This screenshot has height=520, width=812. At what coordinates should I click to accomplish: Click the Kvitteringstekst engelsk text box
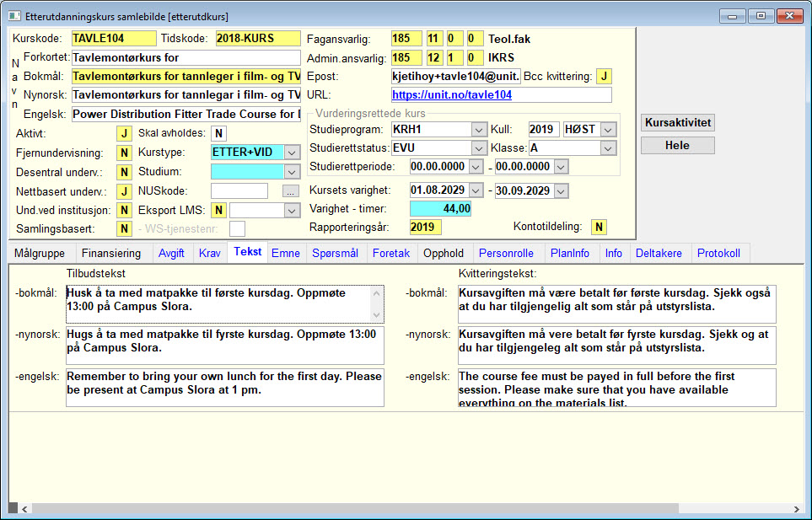tap(616, 388)
